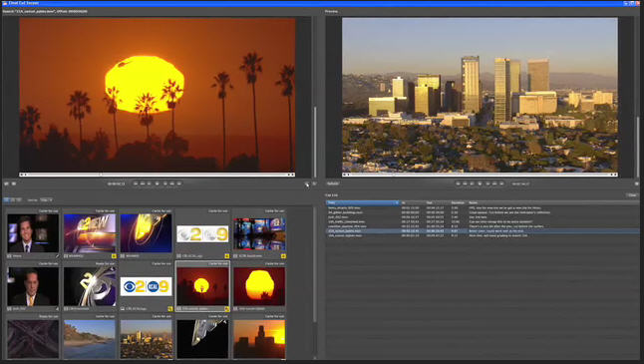Open the blue CBS 2 KCAL 9 logo thumbnail

[x=147, y=286]
